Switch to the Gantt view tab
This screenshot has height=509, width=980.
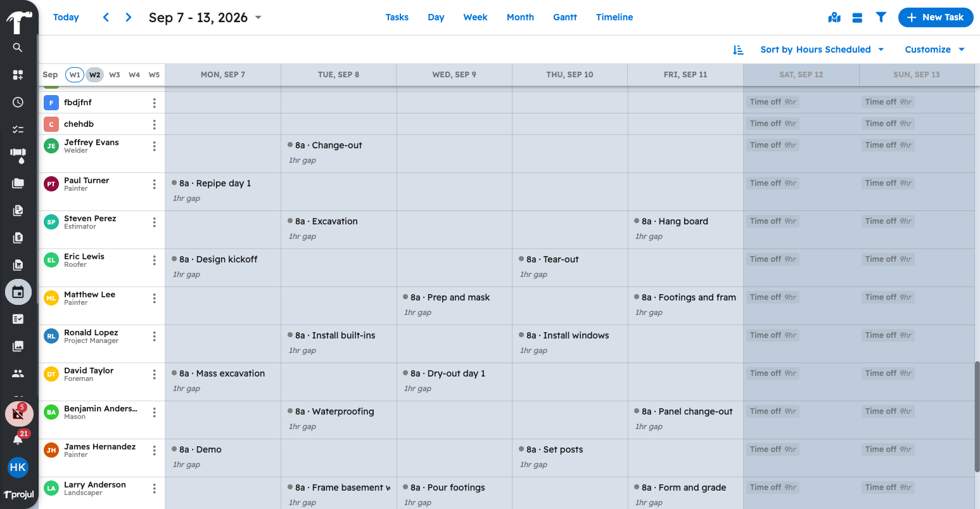click(x=565, y=17)
